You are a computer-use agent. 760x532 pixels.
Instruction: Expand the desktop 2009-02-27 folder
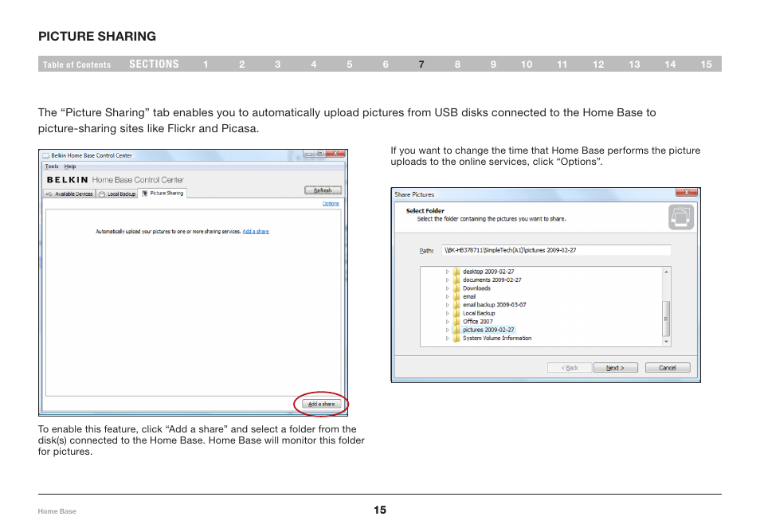coord(448,272)
